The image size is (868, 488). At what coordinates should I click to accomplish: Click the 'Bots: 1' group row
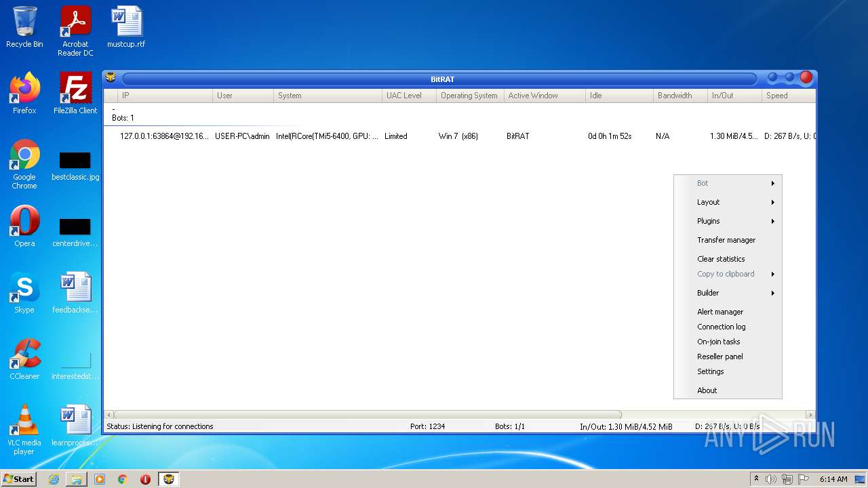coord(459,114)
